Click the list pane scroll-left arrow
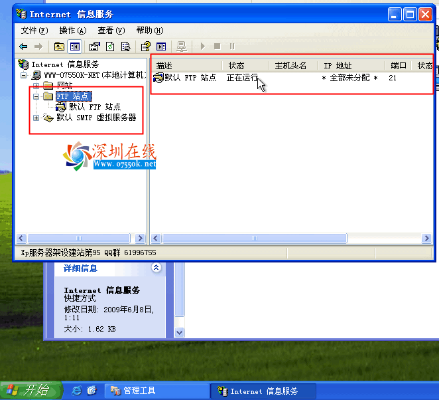 click(x=156, y=238)
